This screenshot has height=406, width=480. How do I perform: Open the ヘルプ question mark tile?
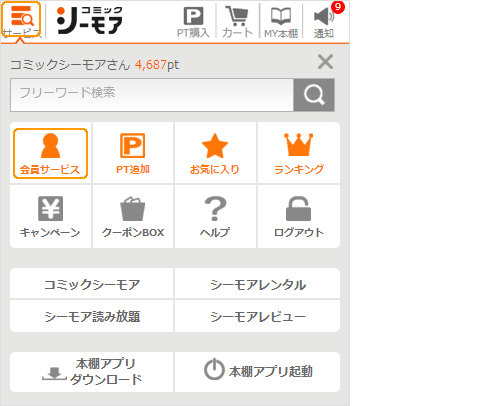tap(215, 216)
